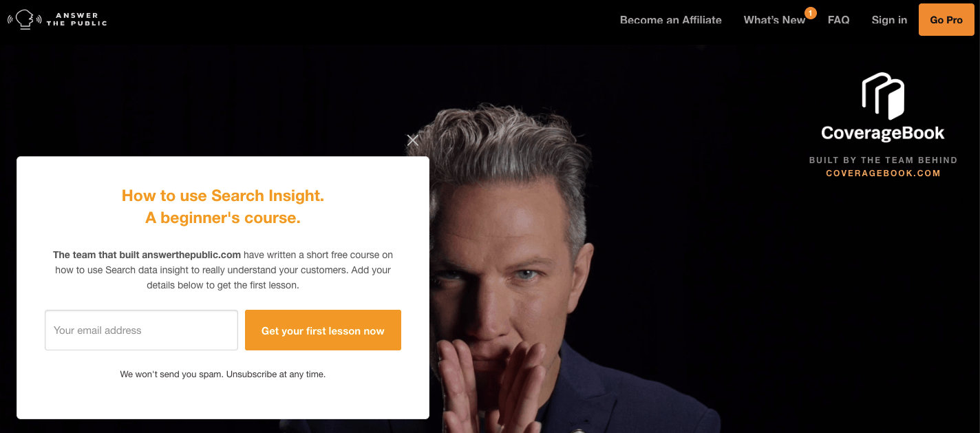Click the A beginner's course heading line
The height and width of the screenshot is (433, 980).
(223, 218)
